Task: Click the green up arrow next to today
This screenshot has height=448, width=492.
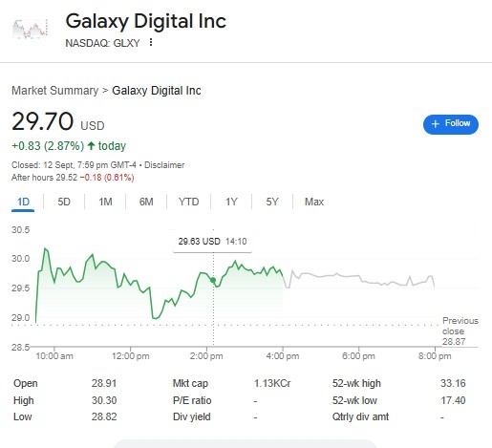Action: (x=92, y=146)
